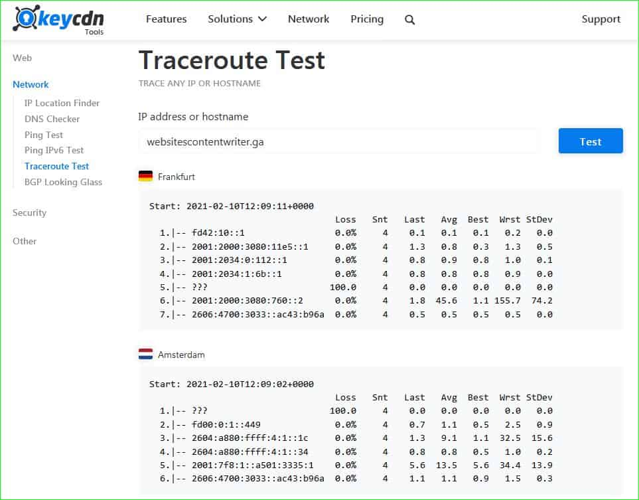This screenshot has width=639, height=500.
Task: Open the DNS Checker tool
Action: pyautogui.click(x=52, y=119)
